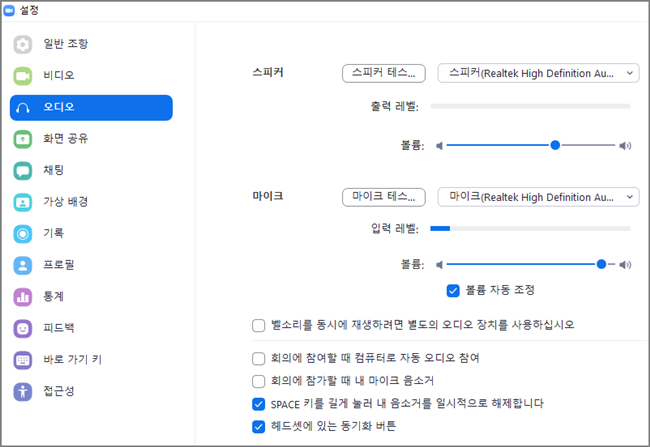Open 가상 배경 settings
Screen dimensions: 650x447
point(91,202)
